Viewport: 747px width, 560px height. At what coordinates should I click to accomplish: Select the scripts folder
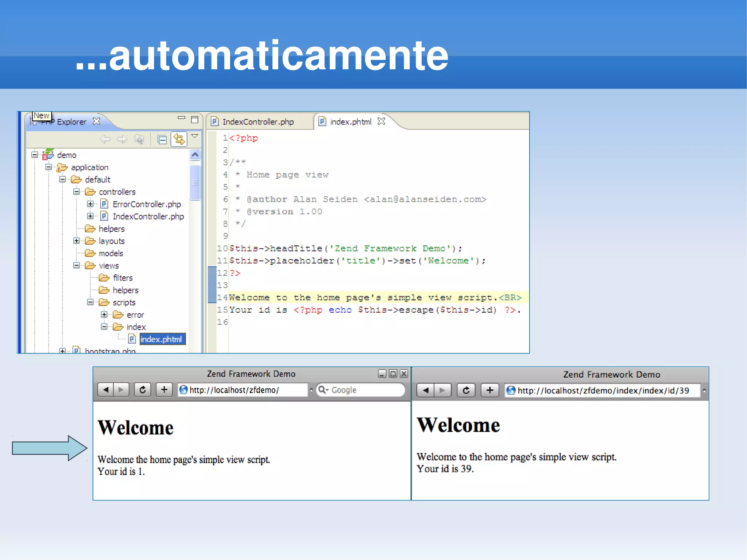point(124,302)
